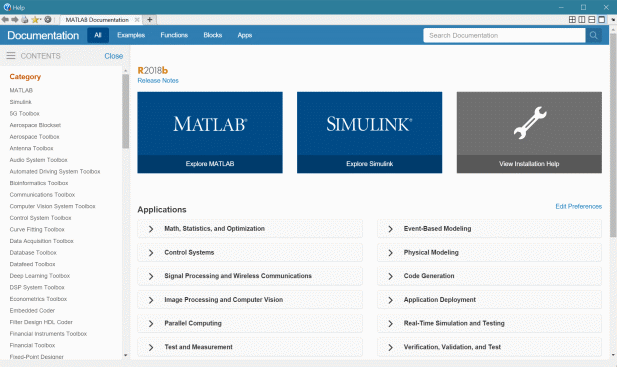Expand Real-Time Simulation and Testing
This screenshot has height=367, width=617.
(490, 323)
